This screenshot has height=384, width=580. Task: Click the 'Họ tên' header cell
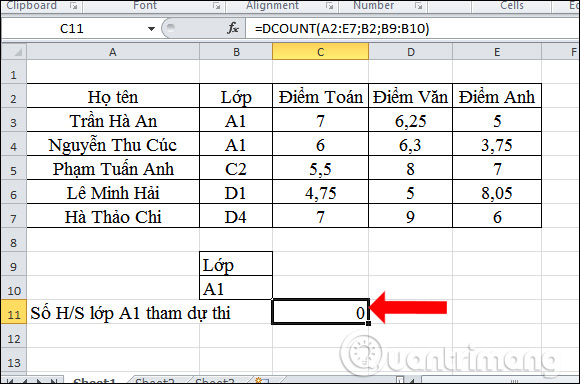(x=113, y=97)
